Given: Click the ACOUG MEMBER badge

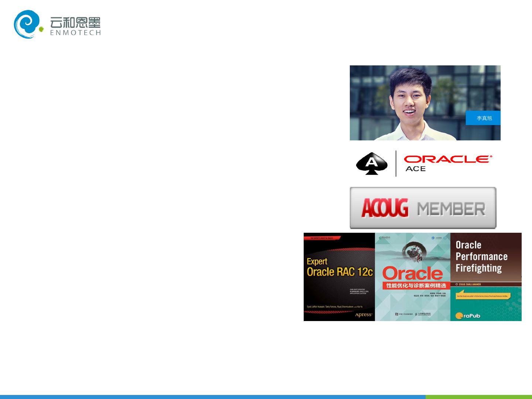Looking at the screenshot, I should pyautogui.click(x=423, y=208).
